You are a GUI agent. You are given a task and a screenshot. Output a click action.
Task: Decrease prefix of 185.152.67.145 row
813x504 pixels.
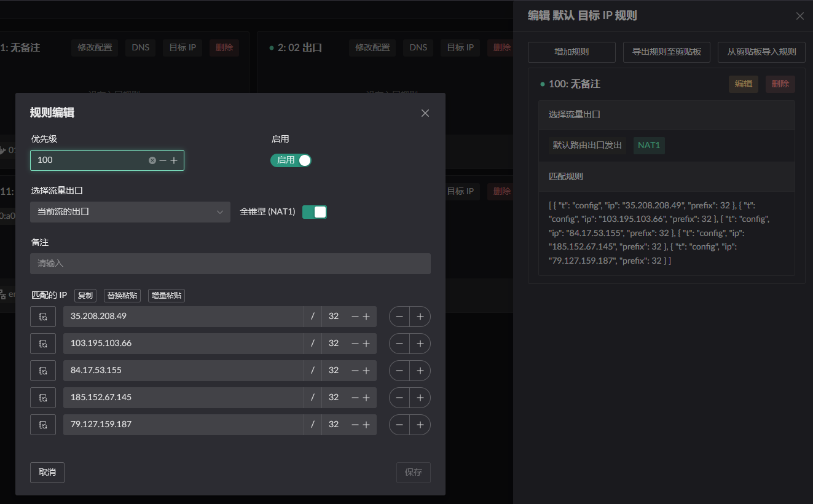pos(355,398)
